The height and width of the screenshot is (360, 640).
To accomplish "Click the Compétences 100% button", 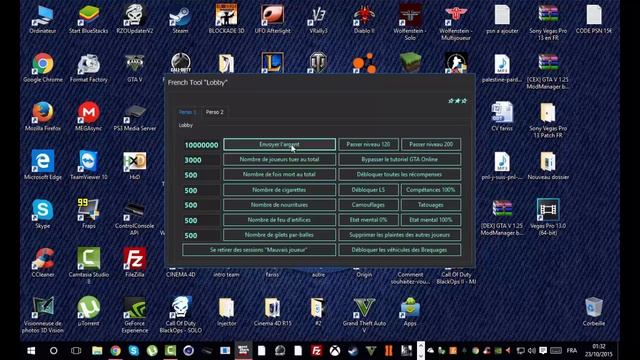I will coord(431,190).
